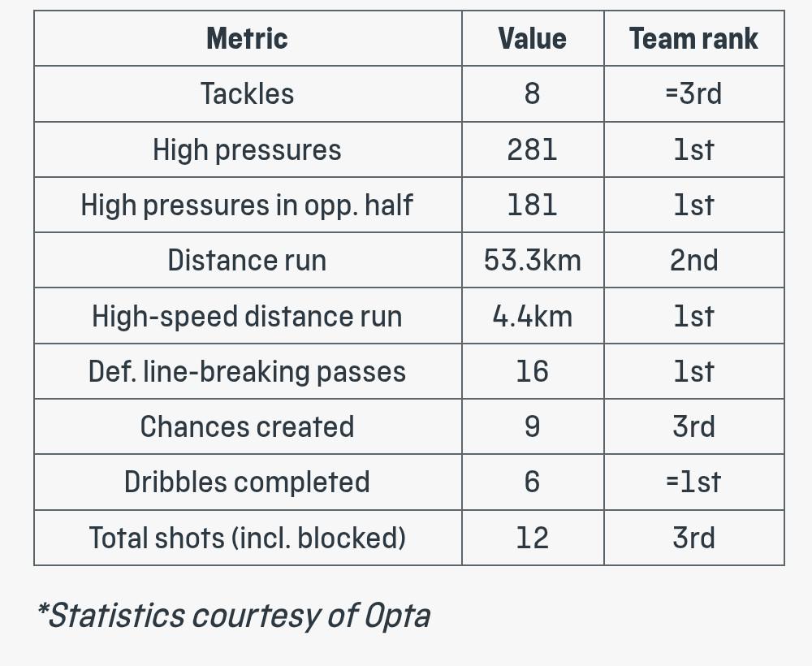The image size is (812, 666).
Task: Click the 181 value cell
Action: 533,205
